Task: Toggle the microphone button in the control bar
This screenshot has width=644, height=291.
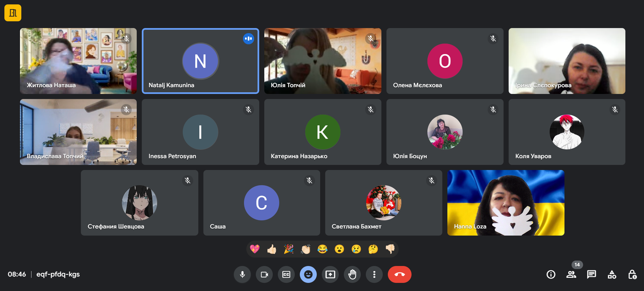Action: 242,274
